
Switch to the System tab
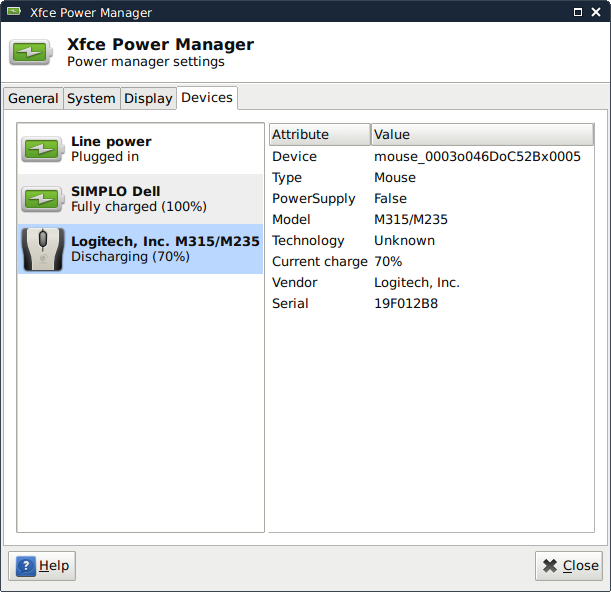tap(91, 98)
